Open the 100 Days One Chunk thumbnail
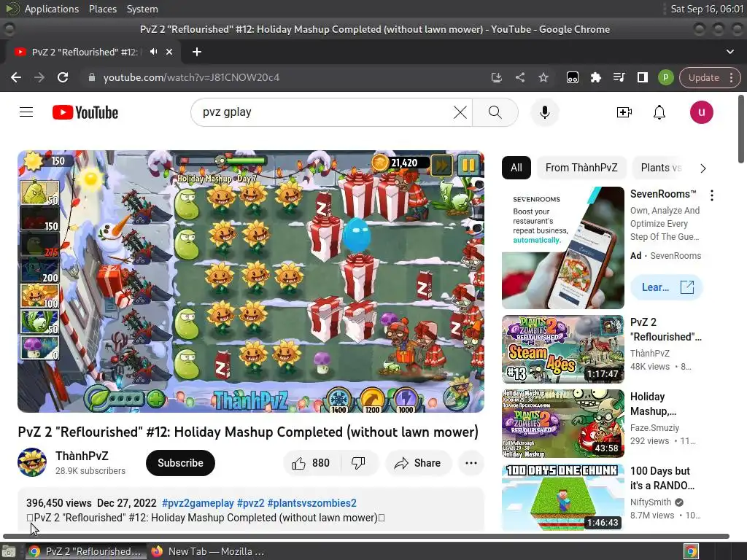 (x=562, y=497)
